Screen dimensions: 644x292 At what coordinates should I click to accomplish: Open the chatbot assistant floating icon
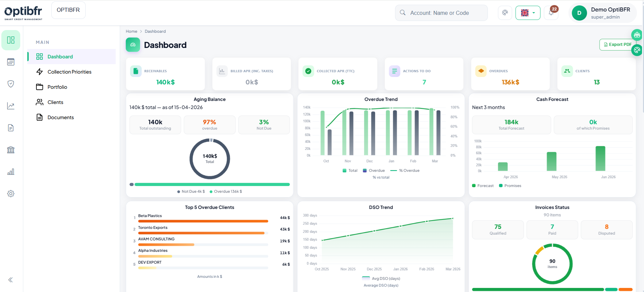pyautogui.click(x=637, y=35)
